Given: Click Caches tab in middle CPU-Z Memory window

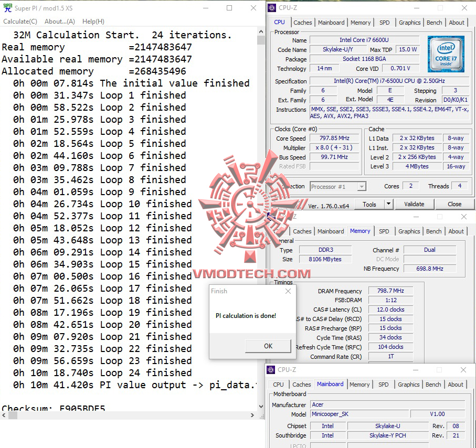Looking at the screenshot, I should click(302, 231).
